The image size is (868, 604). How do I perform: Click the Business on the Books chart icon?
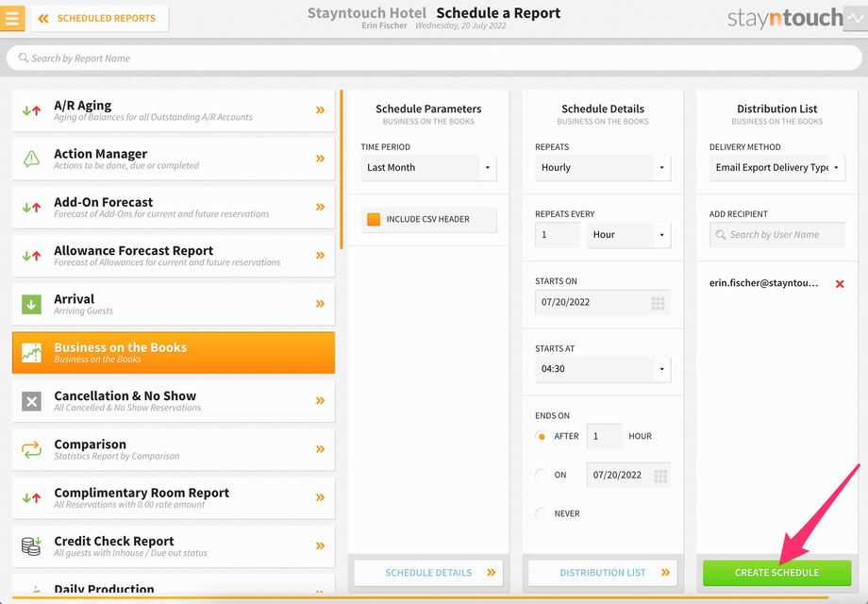[x=31, y=353]
